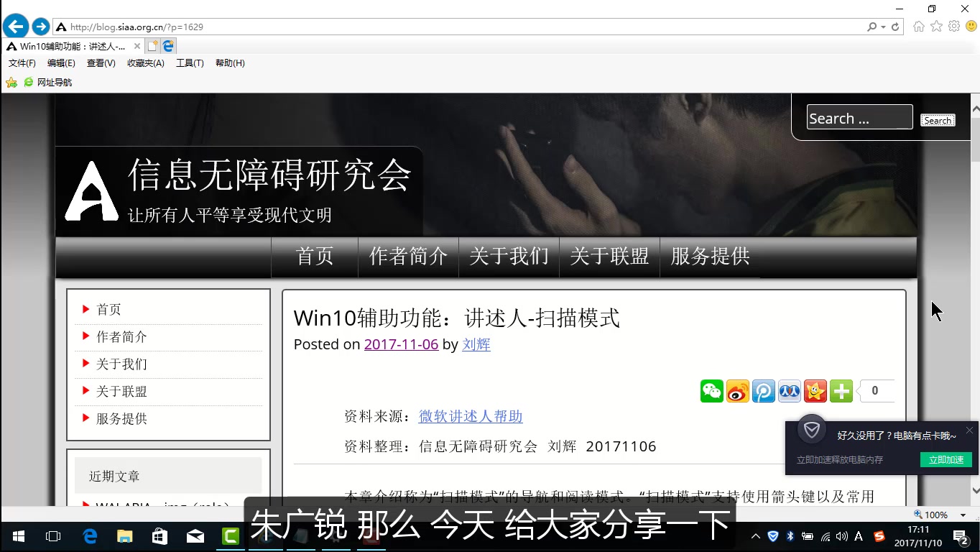Launch Microsoft Edge from the taskbar
The height and width of the screenshot is (552, 980).
click(90, 536)
